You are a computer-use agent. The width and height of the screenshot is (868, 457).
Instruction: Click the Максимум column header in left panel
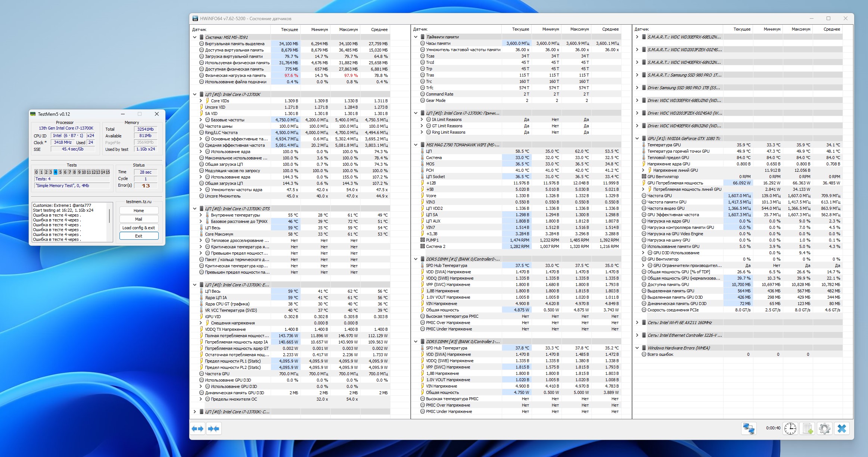tap(348, 29)
